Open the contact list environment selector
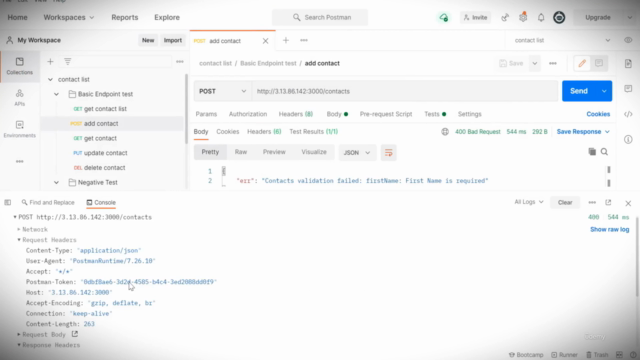Image resolution: width=640 pixels, height=360 pixels. 562,40
